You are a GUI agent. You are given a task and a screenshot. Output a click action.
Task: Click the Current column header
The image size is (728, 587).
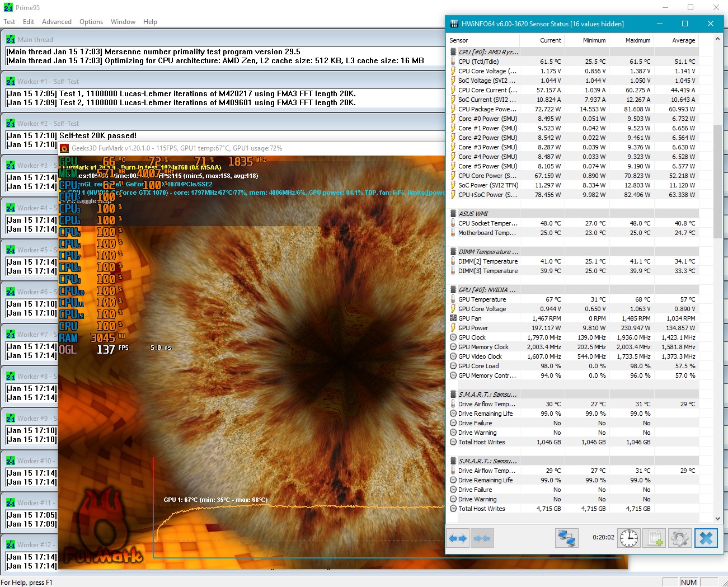[x=542, y=40]
